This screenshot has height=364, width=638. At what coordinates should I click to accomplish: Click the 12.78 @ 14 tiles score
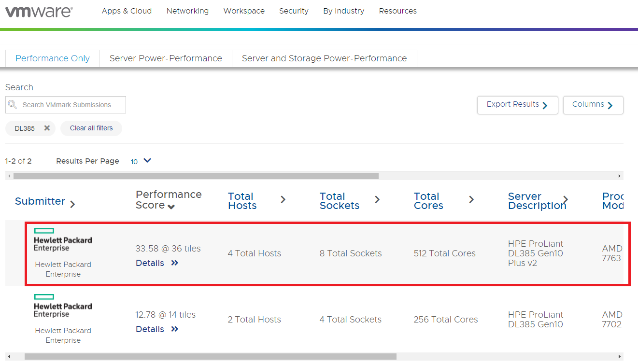point(166,315)
